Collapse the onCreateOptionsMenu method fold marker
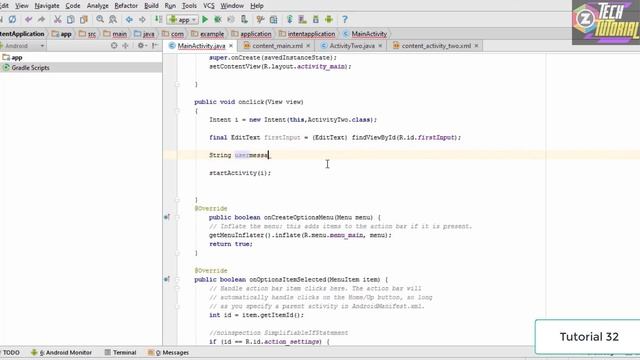640x360 pixels. [x=178, y=217]
